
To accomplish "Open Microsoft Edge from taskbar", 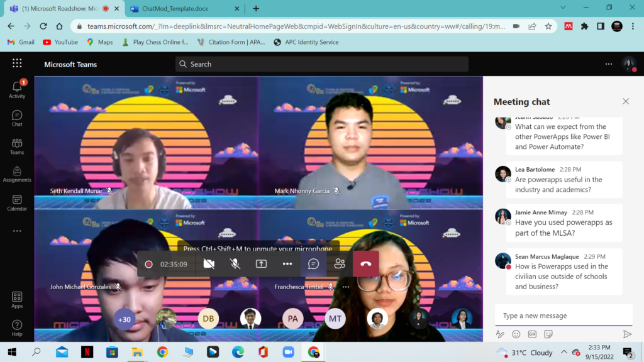I will pyautogui.click(x=238, y=352).
